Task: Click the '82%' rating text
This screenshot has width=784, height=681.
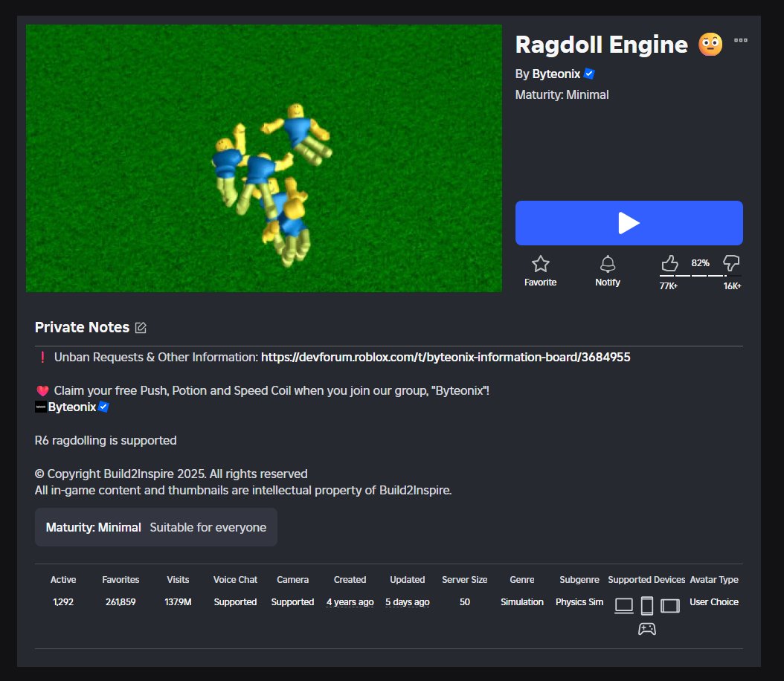Action: point(700,262)
